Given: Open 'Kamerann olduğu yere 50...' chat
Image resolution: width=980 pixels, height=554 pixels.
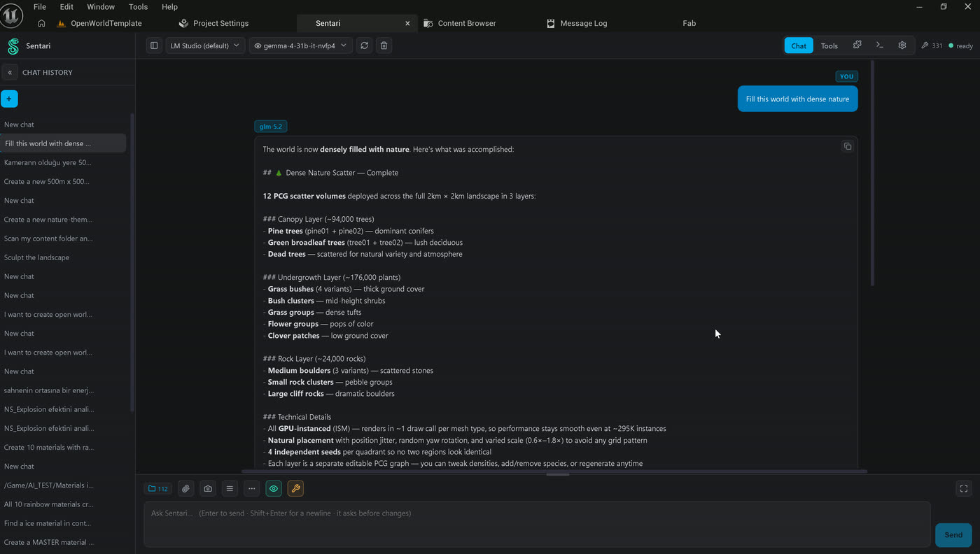Looking at the screenshot, I should point(63,162).
